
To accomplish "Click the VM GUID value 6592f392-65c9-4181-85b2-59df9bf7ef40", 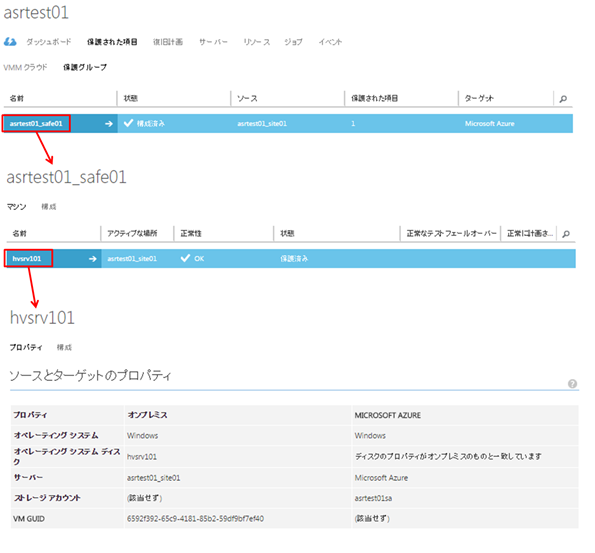I will [x=195, y=519].
